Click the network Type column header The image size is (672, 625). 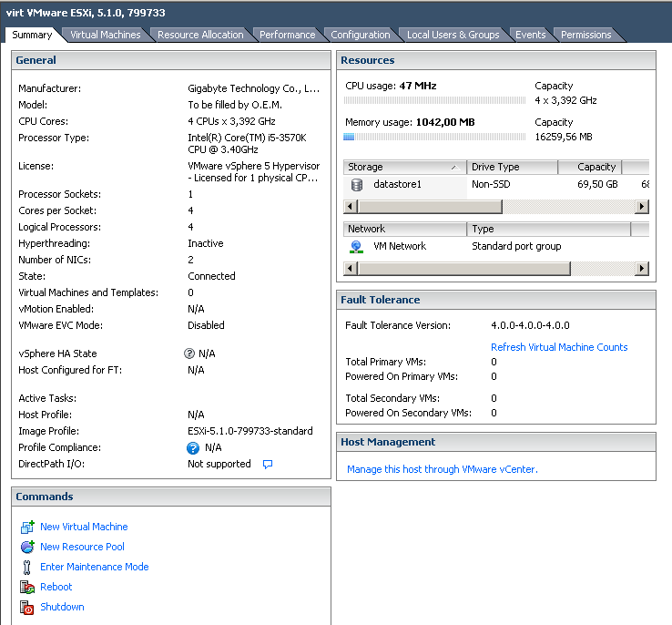pos(549,229)
